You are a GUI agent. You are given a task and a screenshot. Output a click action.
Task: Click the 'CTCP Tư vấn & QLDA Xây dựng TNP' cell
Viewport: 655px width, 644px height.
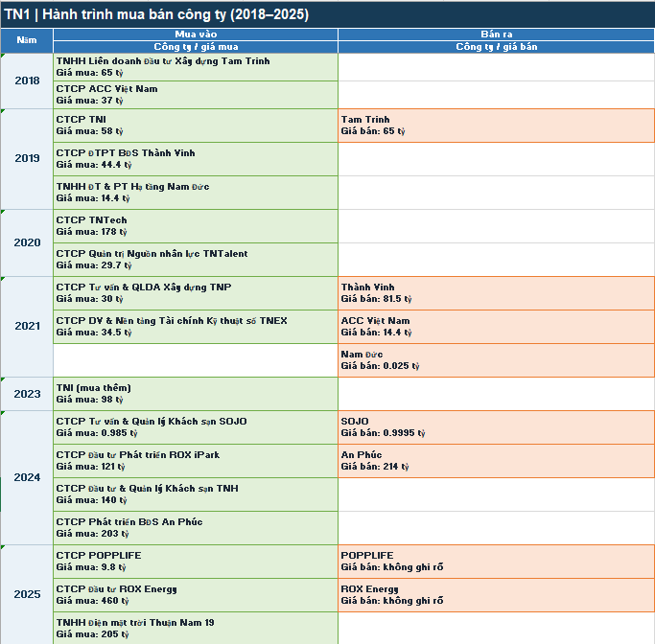click(x=196, y=293)
